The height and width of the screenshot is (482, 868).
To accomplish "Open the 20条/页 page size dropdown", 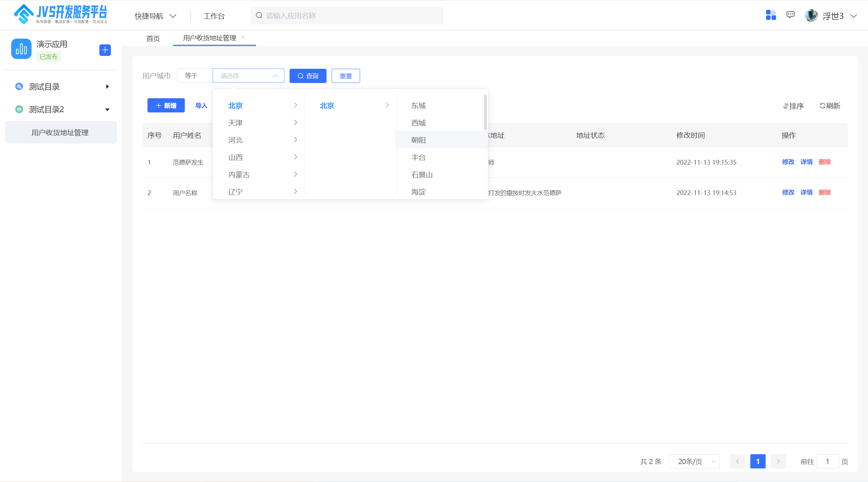I will pos(694,461).
